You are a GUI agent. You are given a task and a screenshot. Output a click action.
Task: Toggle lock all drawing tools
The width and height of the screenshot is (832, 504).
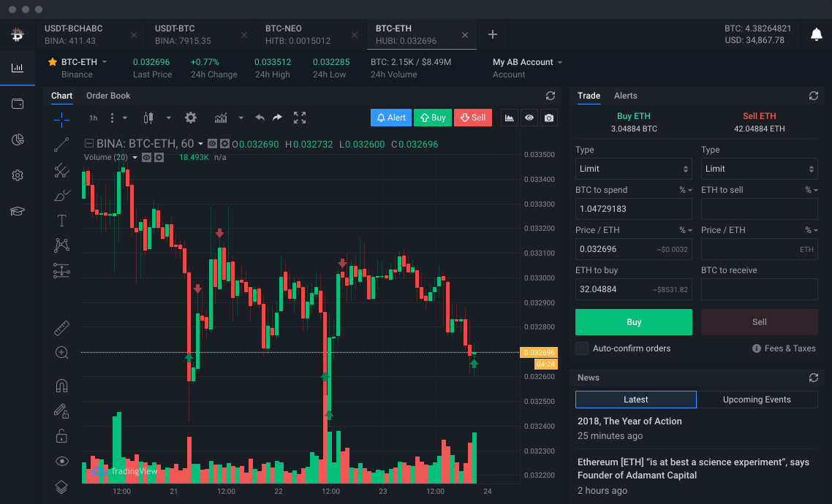(61, 435)
